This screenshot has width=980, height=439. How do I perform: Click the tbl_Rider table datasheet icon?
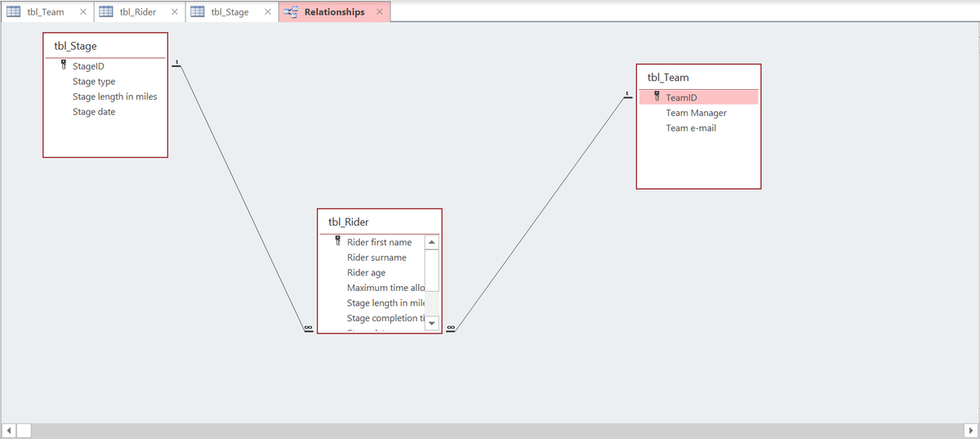[105, 12]
